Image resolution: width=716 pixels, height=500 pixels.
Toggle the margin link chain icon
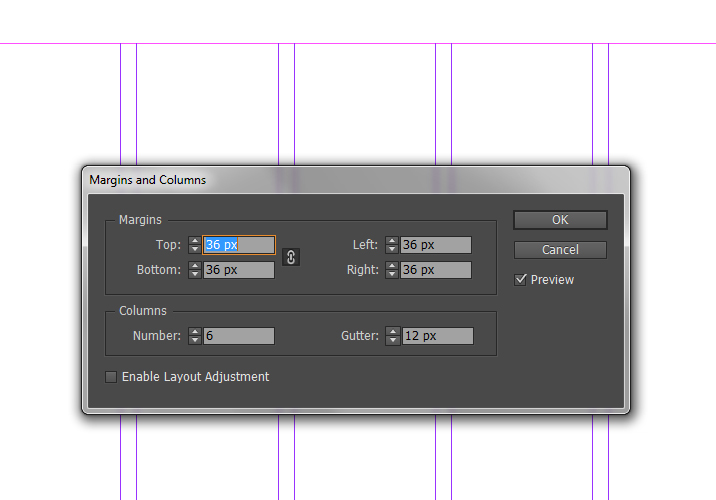pyautogui.click(x=291, y=257)
